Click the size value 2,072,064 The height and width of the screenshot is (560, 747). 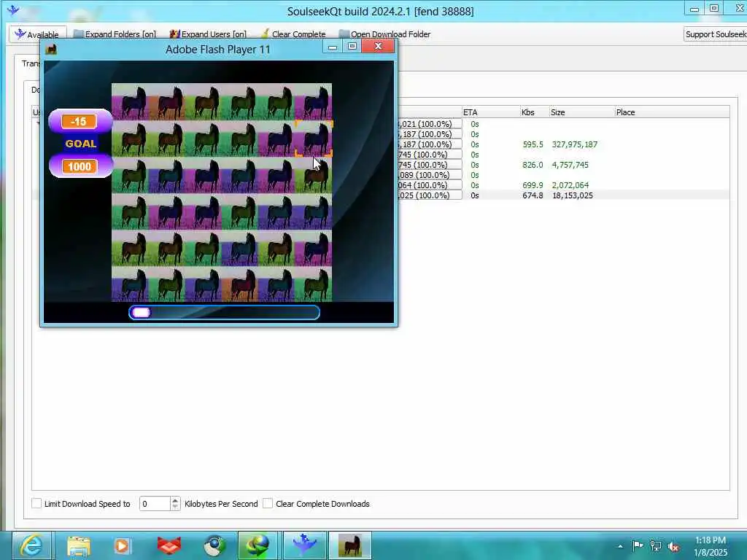(570, 185)
